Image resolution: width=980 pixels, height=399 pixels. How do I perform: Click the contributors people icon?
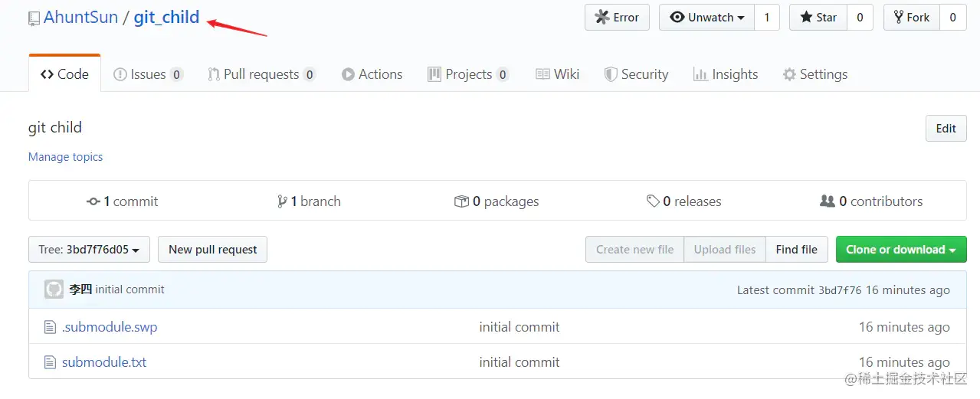pyautogui.click(x=828, y=201)
